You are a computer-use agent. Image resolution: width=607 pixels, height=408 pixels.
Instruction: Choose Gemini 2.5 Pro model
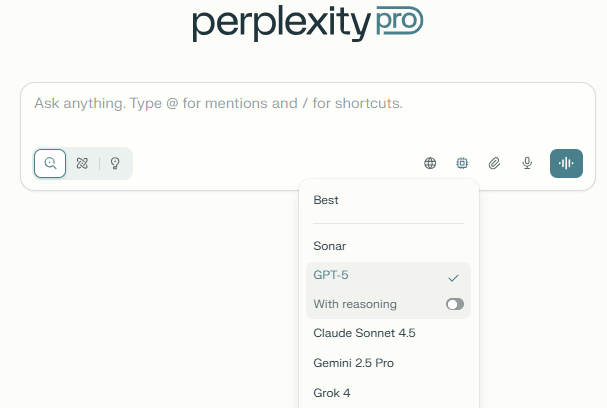353,363
